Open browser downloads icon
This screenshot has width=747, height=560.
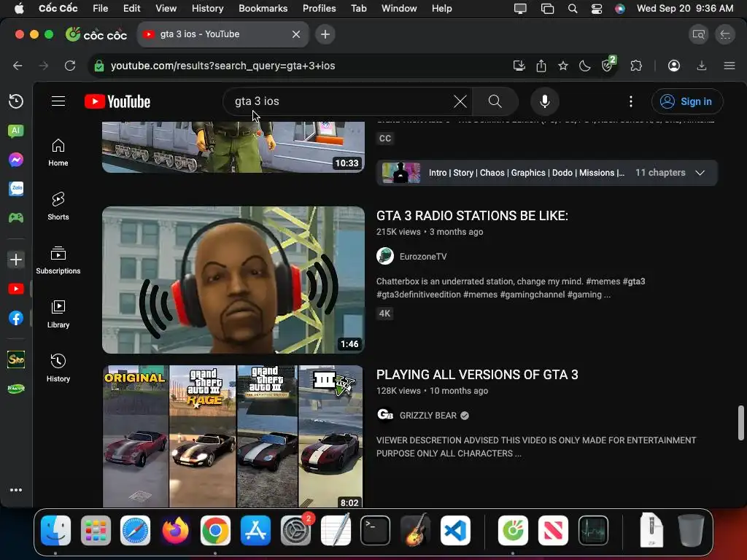(x=702, y=66)
